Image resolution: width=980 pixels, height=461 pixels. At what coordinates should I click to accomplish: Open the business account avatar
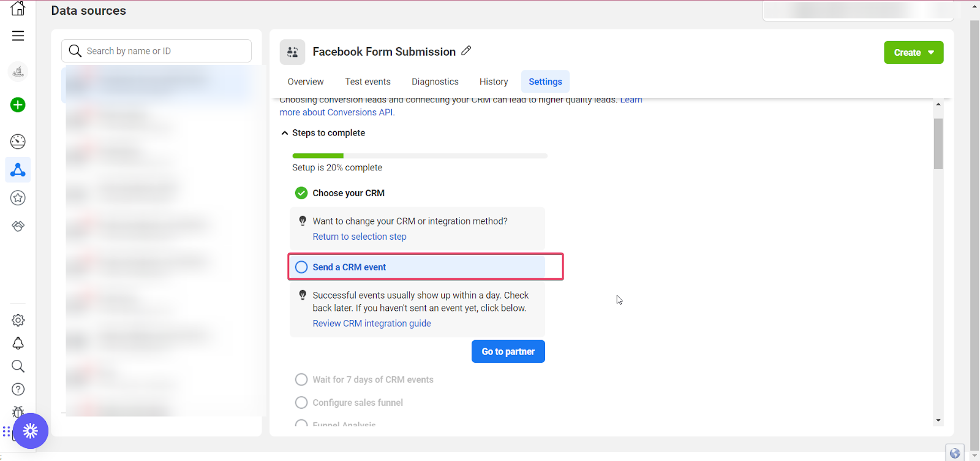click(x=18, y=72)
